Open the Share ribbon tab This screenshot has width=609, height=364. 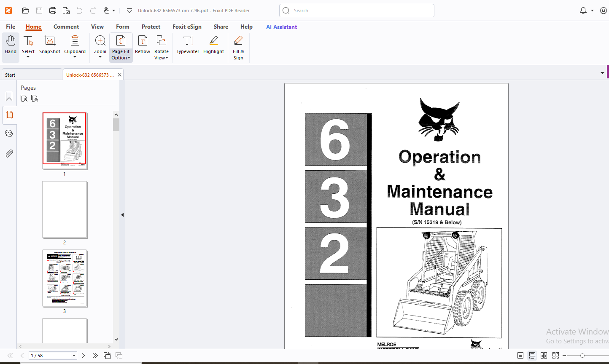[221, 27]
